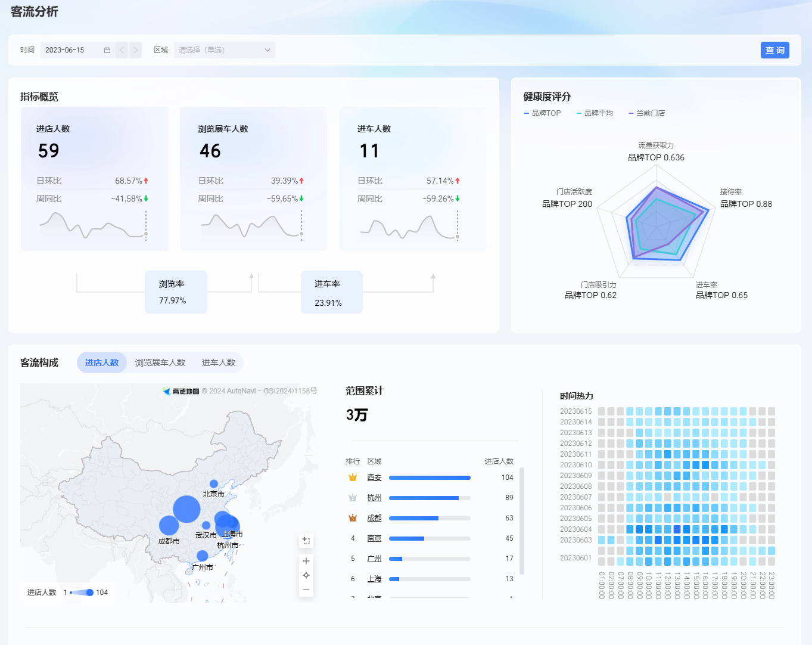This screenshot has width=812, height=645.
Task: Switch to the 浏览展车人数 tab
Action: tap(160, 362)
